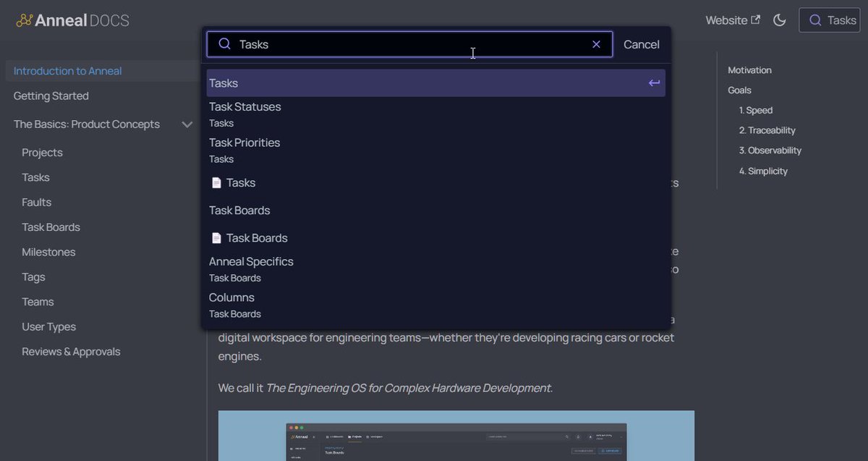This screenshot has width=868, height=461.
Task: Select the highlighted Tasks search result
Action: point(435,83)
